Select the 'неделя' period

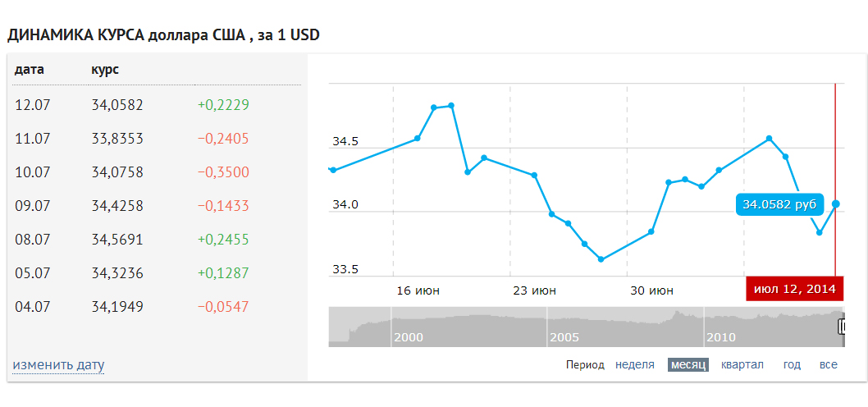pyautogui.click(x=634, y=365)
